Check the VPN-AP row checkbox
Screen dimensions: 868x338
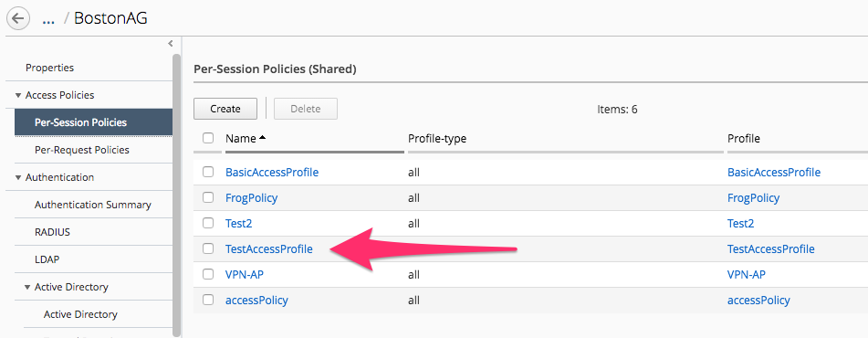[x=208, y=274]
